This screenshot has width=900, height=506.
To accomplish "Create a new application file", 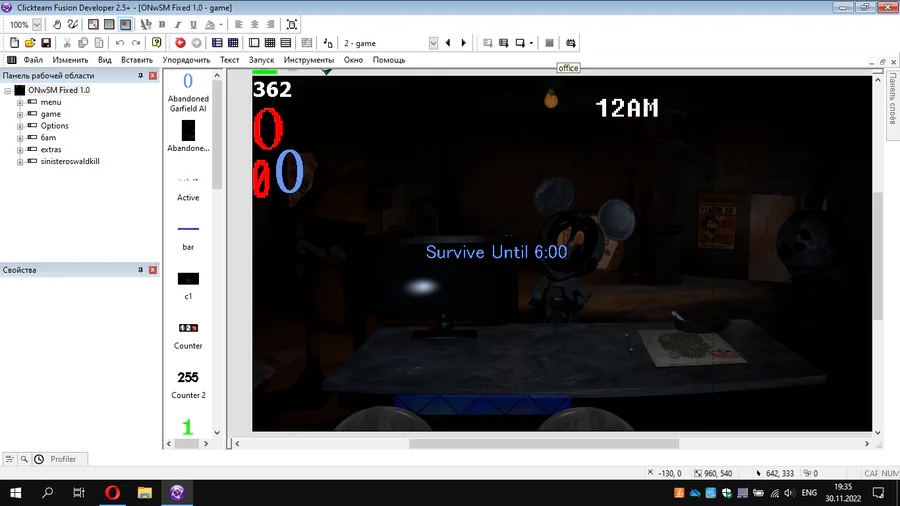I will click(14, 43).
